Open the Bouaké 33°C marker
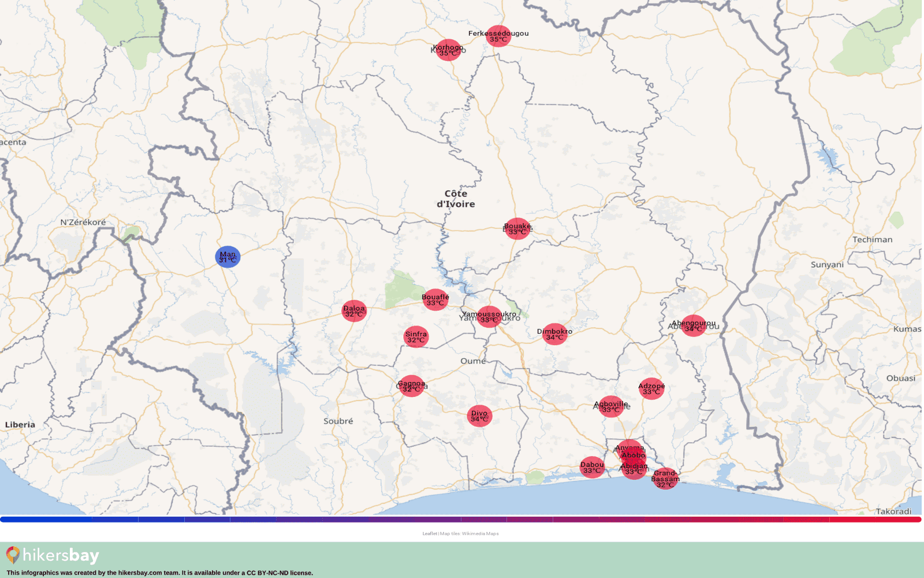This screenshot has height=578, width=924. point(517,229)
